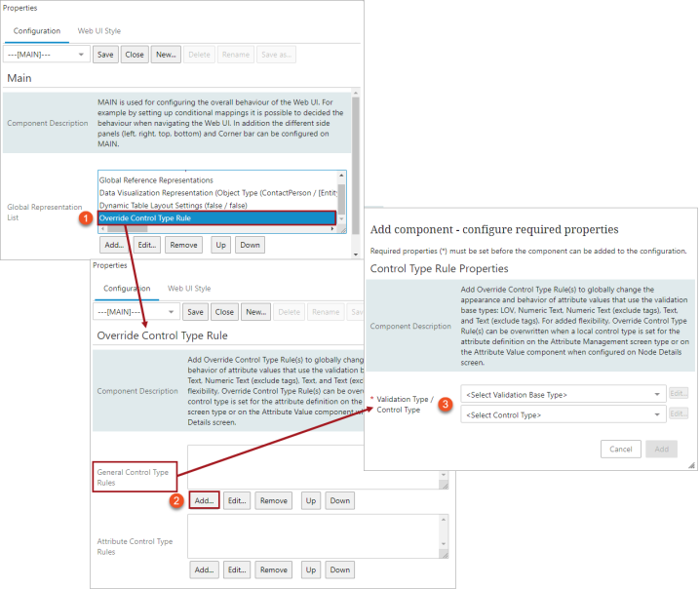The image size is (700, 589).
Task: Click Up under General Control Type Rules
Action: coord(311,500)
